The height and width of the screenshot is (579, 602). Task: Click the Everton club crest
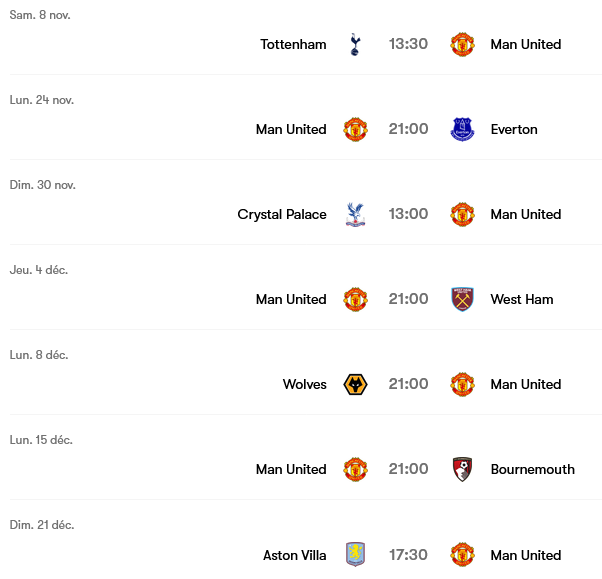pyautogui.click(x=462, y=129)
